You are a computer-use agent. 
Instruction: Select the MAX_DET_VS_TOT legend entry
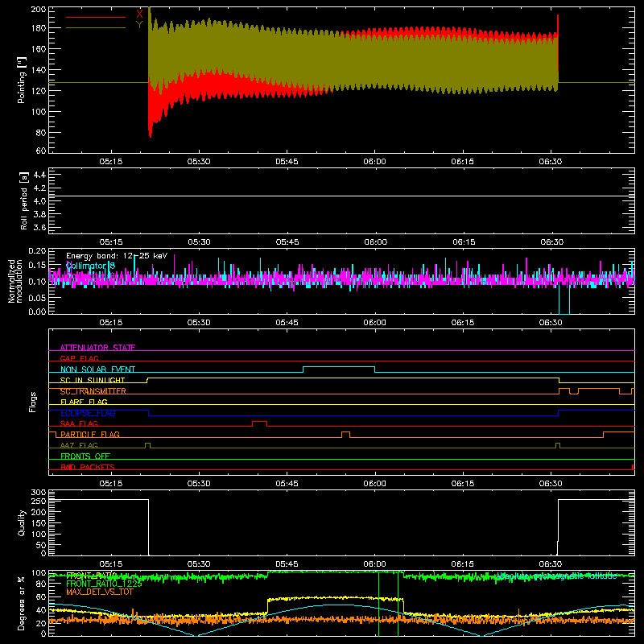[100, 592]
